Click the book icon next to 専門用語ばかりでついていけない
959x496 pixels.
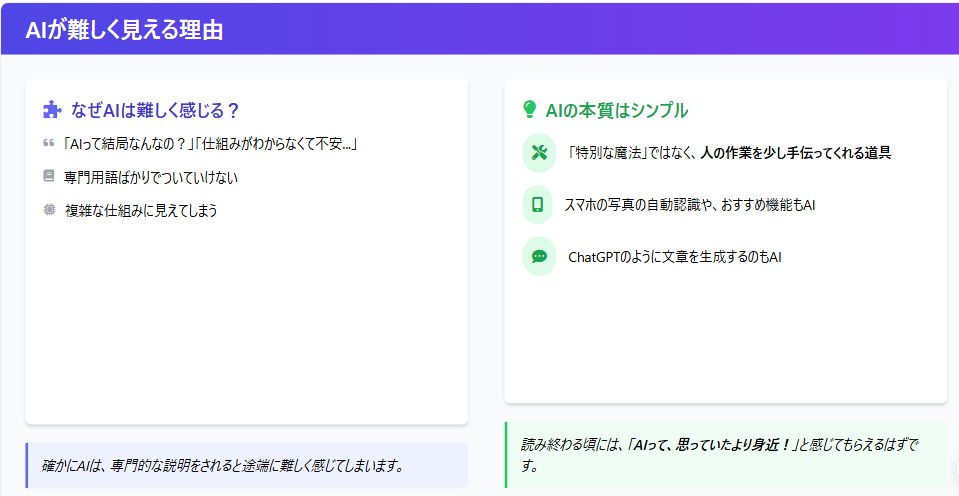pyautogui.click(x=48, y=176)
